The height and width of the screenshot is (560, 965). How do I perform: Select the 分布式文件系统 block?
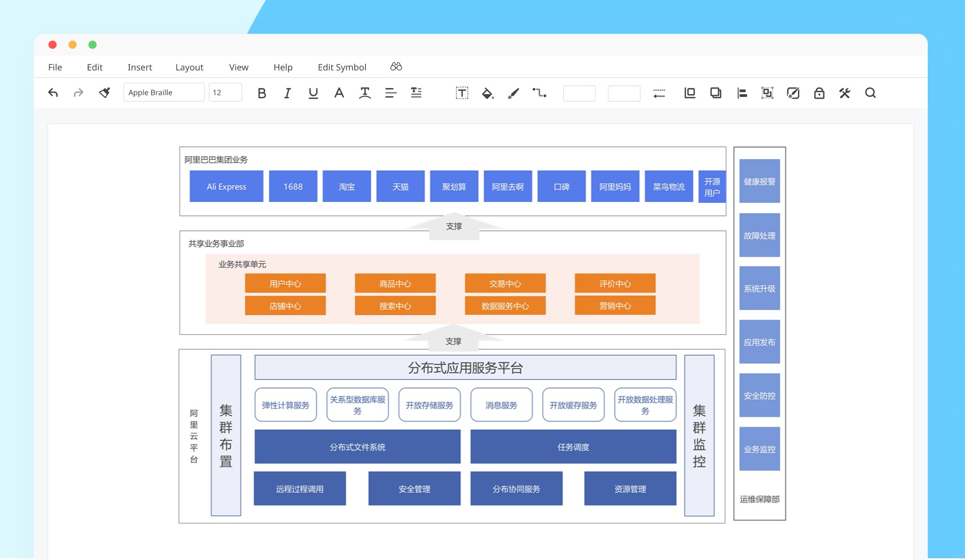(x=357, y=447)
